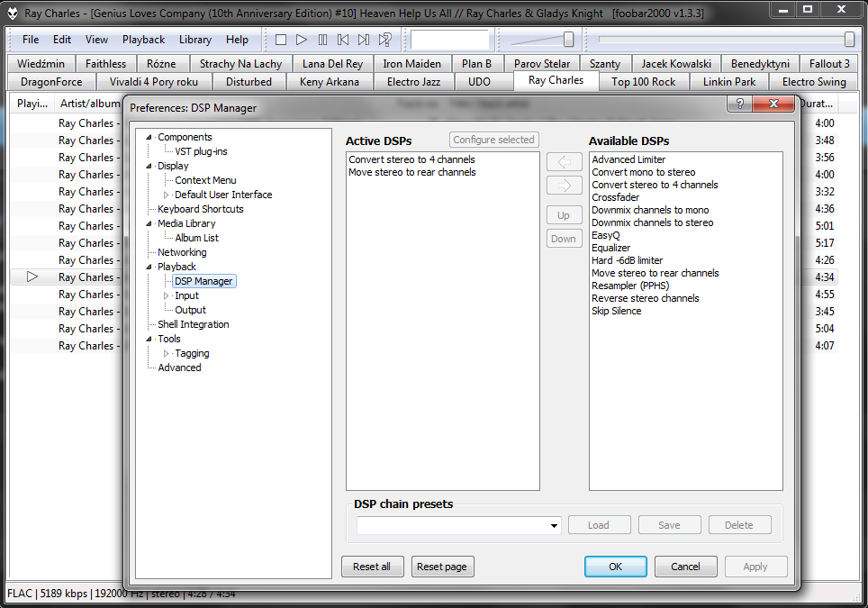Open the Help menu
This screenshot has height=608, width=868.
(x=237, y=40)
